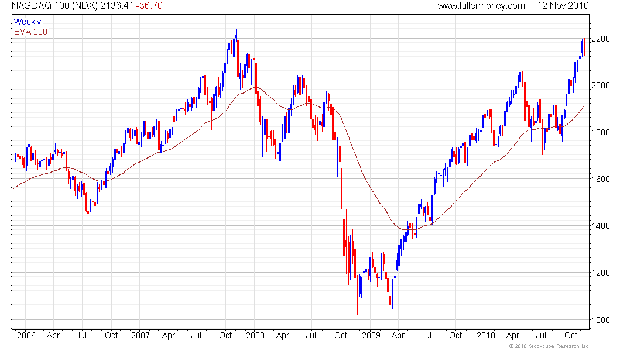The width and height of the screenshot is (644, 351).
Task: Click the date 12 Nov 2010
Action: click(563, 6)
